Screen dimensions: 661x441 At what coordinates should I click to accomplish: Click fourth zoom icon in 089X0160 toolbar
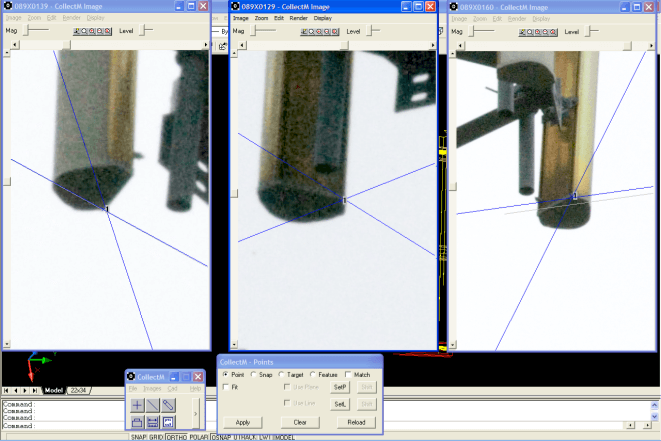tap(545, 32)
